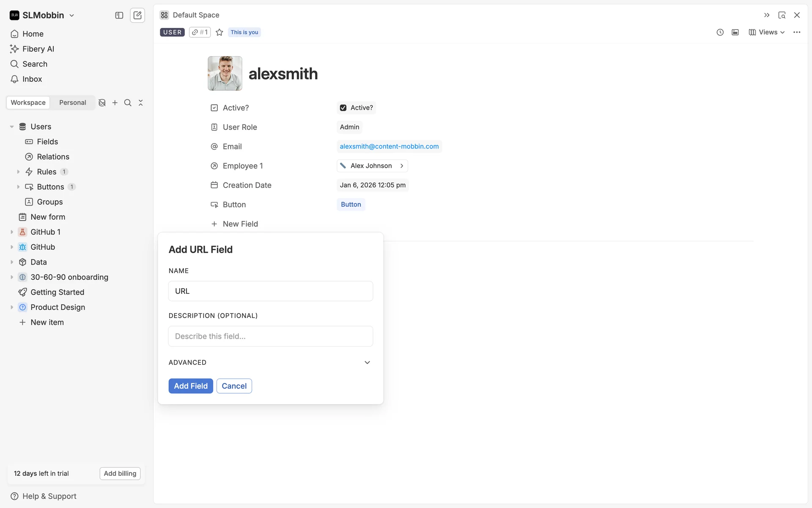Open the alexsmith email address link

(389, 146)
